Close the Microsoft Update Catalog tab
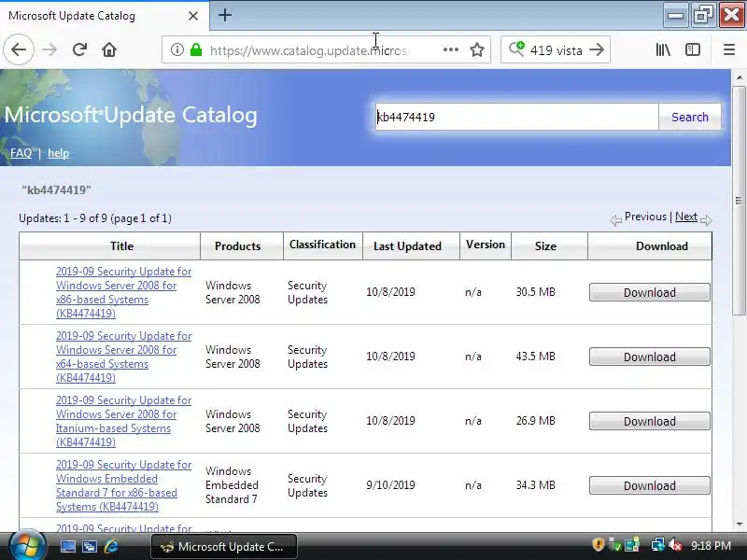747x560 pixels. (193, 16)
